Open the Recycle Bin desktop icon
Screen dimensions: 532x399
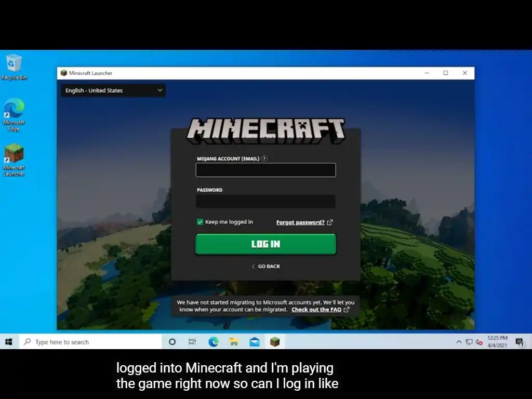point(14,67)
